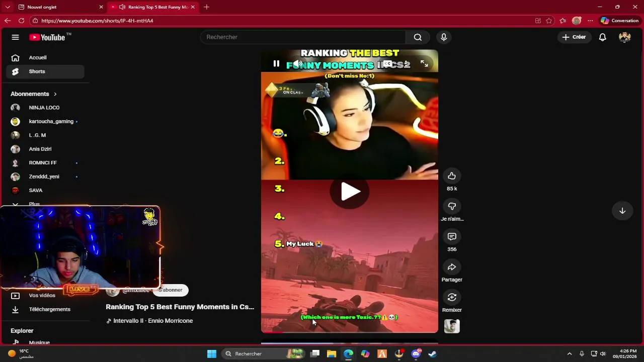
Task: Open the favorites list icon
Action: click(563, 21)
